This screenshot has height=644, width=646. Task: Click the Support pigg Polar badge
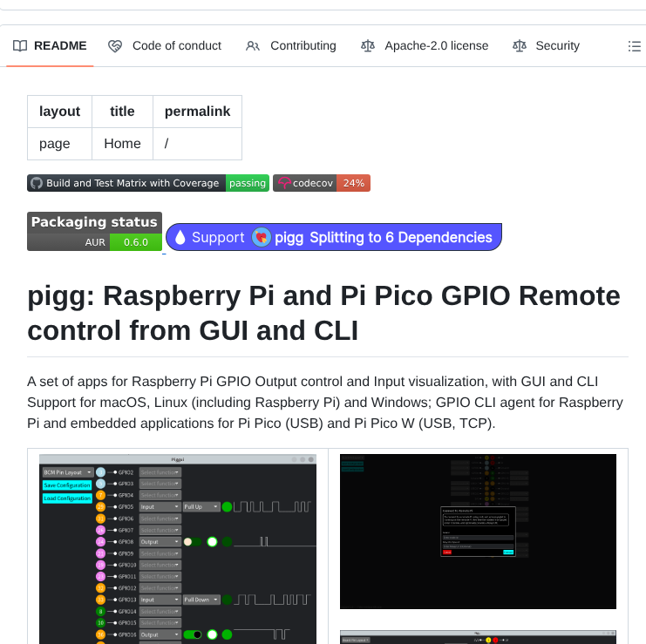point(334,237)
